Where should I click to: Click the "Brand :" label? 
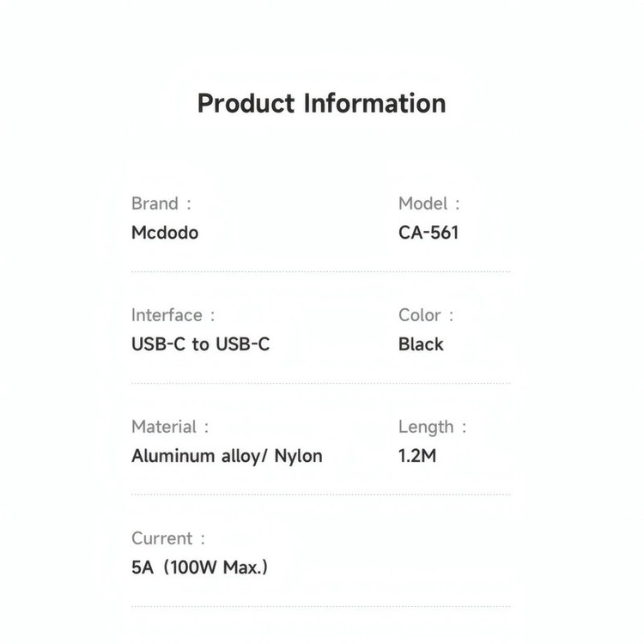[161, 204]
